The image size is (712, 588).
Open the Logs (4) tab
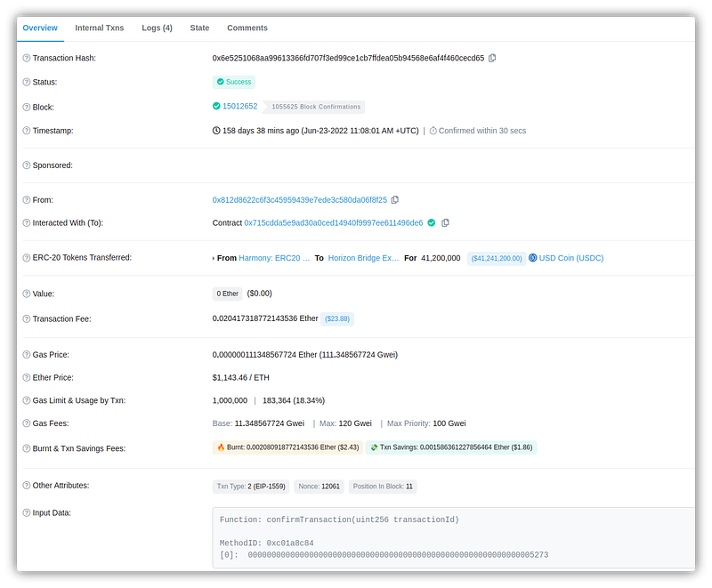click(157, 28)
